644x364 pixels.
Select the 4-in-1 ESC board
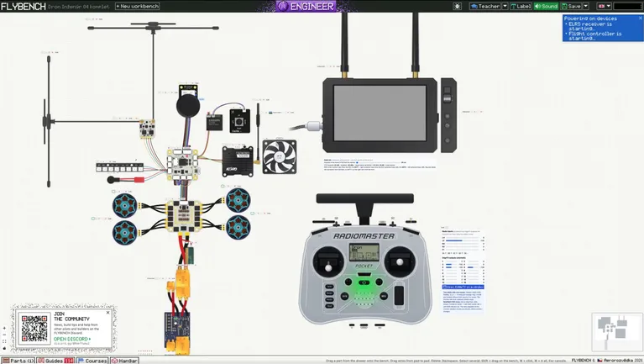(184, 216)
